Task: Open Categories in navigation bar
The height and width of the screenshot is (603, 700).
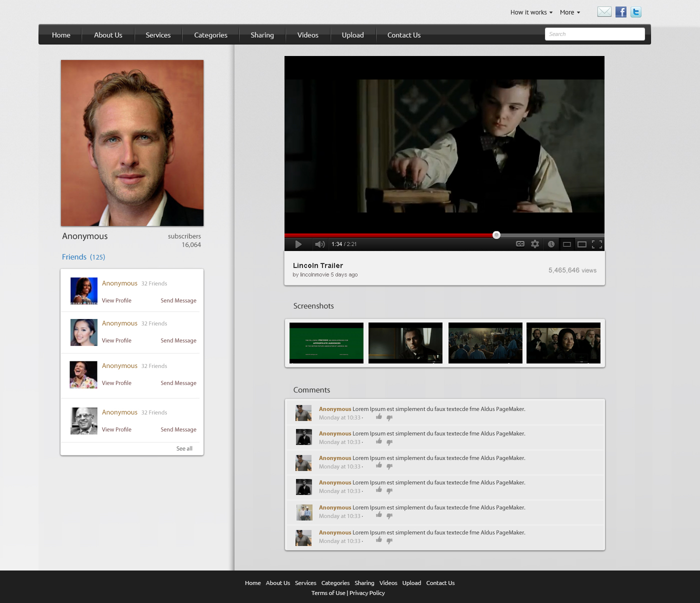Action: (210, 35)
